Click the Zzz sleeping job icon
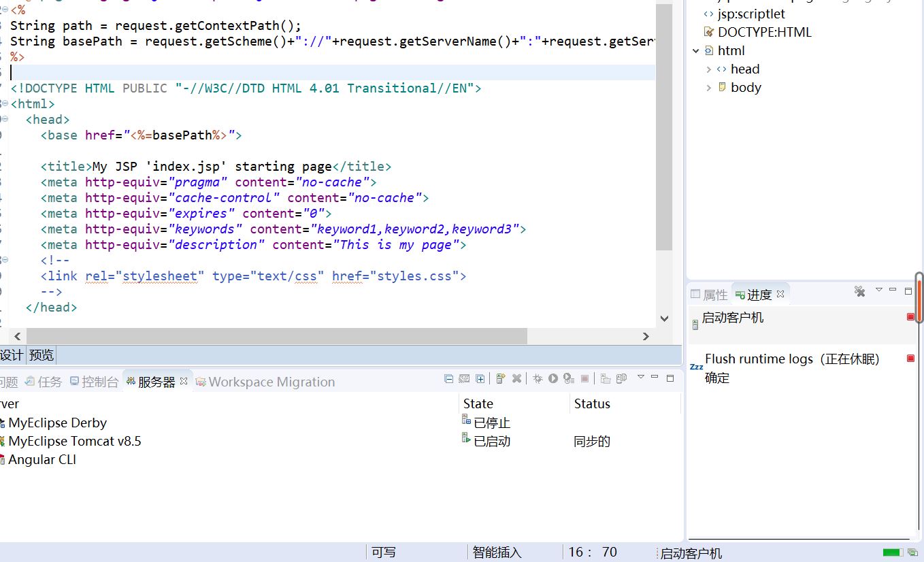The width and height of the screenshot is (924, 562). [x=696, y=367]
